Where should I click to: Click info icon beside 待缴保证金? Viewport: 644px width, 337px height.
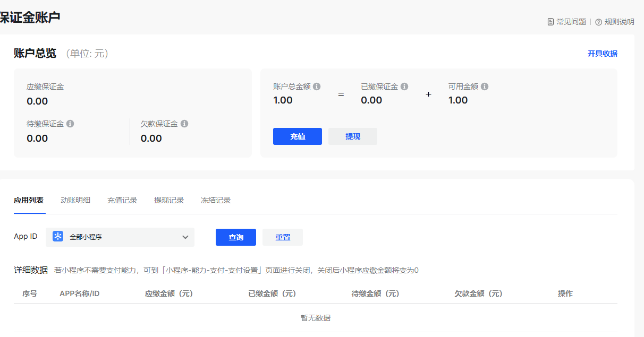coord(70,124)
